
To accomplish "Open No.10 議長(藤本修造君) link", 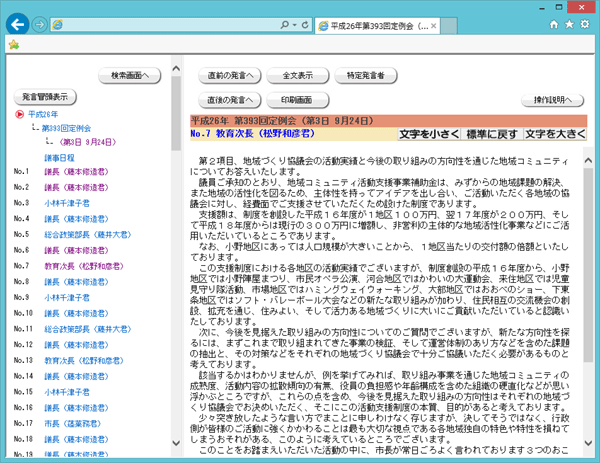I will pyautogui.click(x=76, y=313).
